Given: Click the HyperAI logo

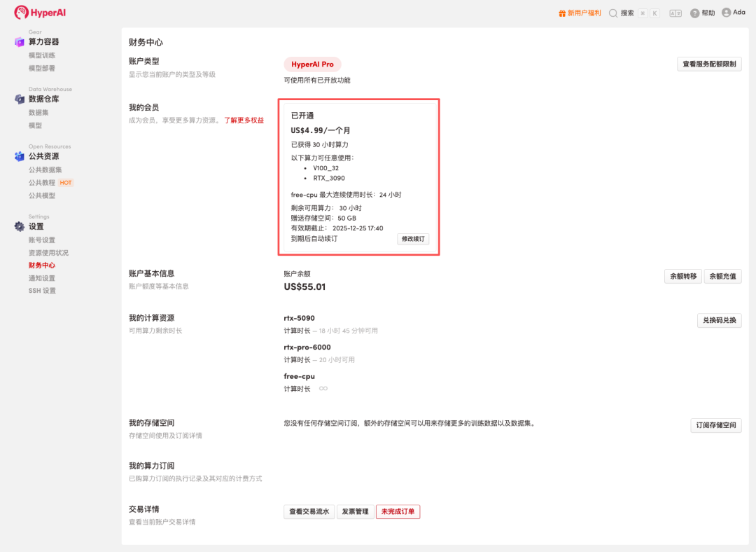Looking at the screenshot, I should (40, 13).
